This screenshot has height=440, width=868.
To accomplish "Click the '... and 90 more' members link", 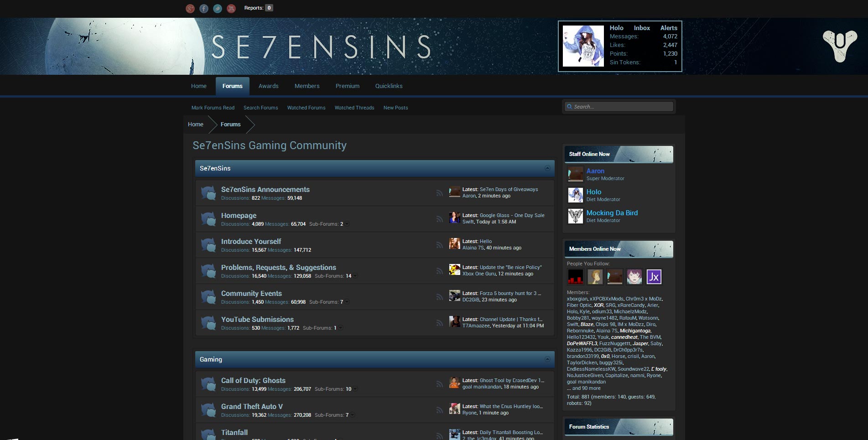I will pos(584,388).
